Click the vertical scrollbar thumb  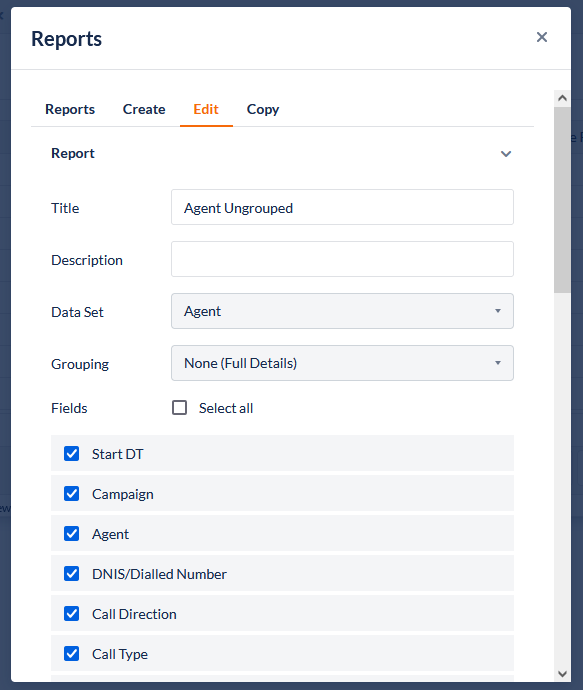(562, 200)
